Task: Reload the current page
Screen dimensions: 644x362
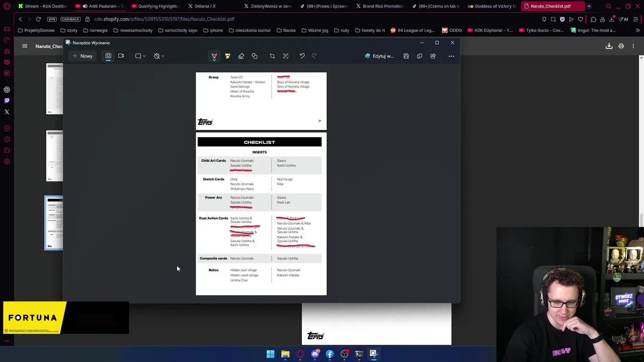Action: [x=38, y=19]
